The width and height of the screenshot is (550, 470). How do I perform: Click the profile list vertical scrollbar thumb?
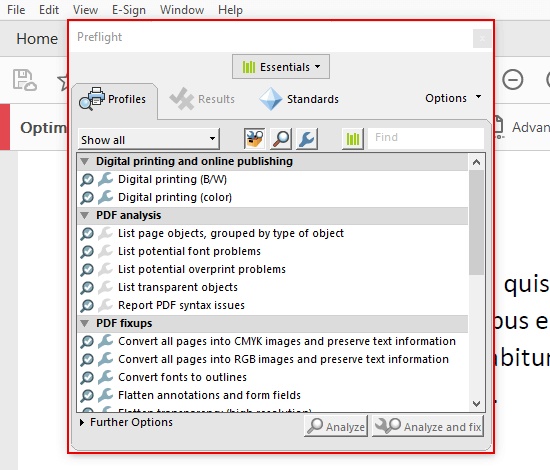click(x=476, y=222)
